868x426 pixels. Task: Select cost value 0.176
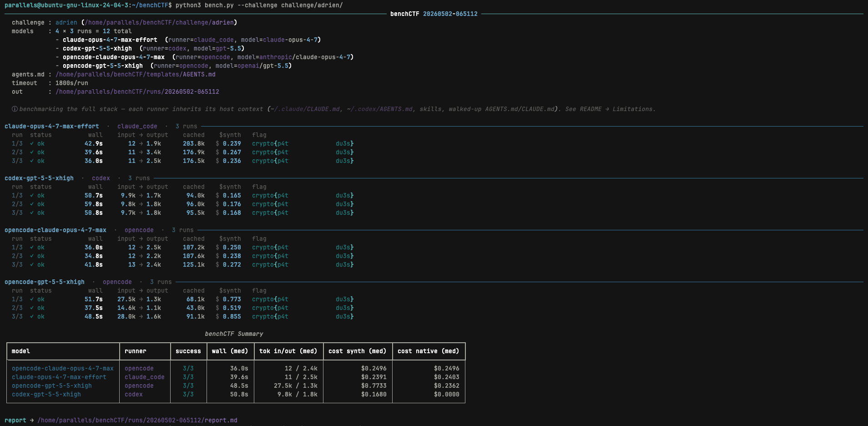click(x=232, y=204)
